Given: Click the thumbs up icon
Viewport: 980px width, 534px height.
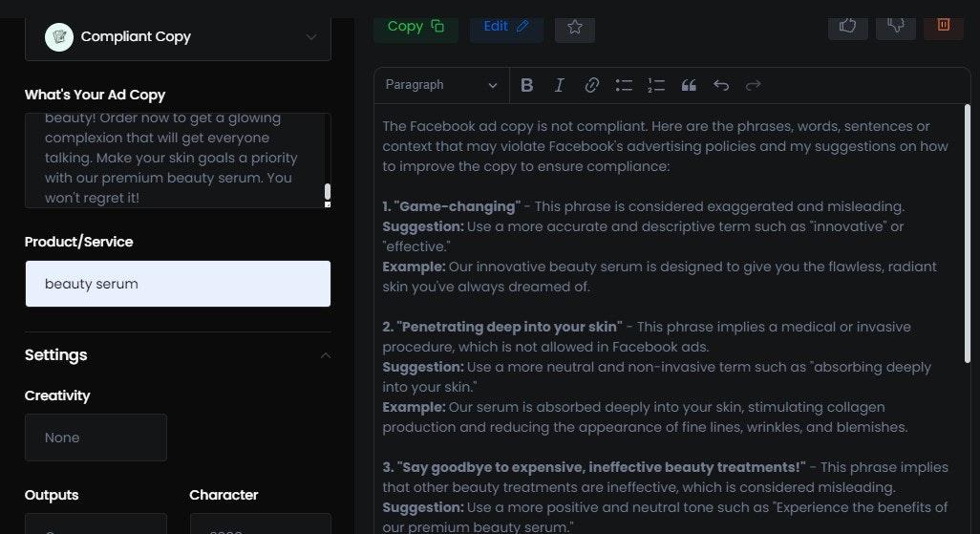Looking at the screenshot, I should tap(847, 25).
